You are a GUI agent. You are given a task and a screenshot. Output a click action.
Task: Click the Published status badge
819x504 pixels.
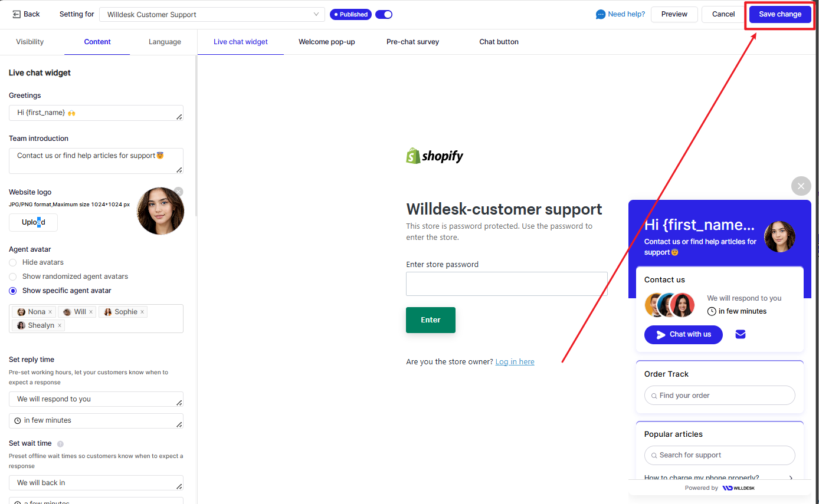350,14
